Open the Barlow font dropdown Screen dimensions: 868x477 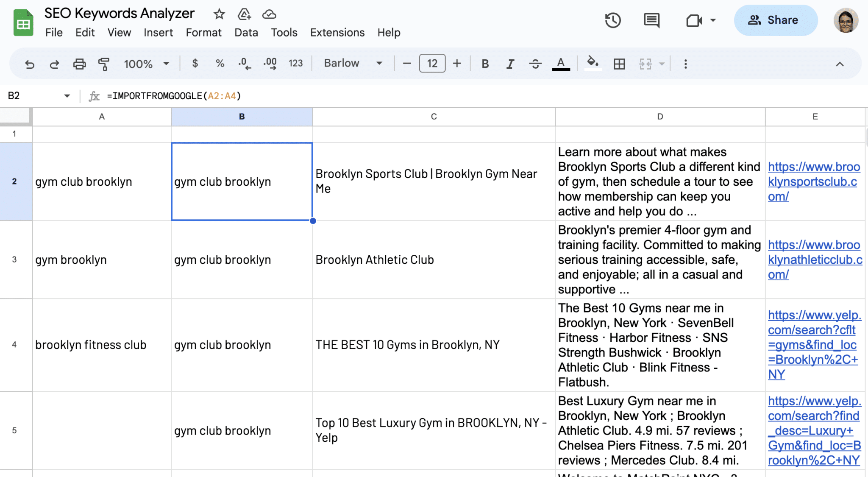click(x=352, y=63)
